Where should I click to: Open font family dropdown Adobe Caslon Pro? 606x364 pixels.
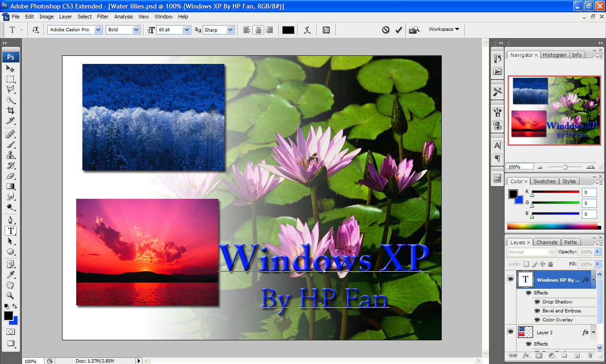tap(98, 30)
